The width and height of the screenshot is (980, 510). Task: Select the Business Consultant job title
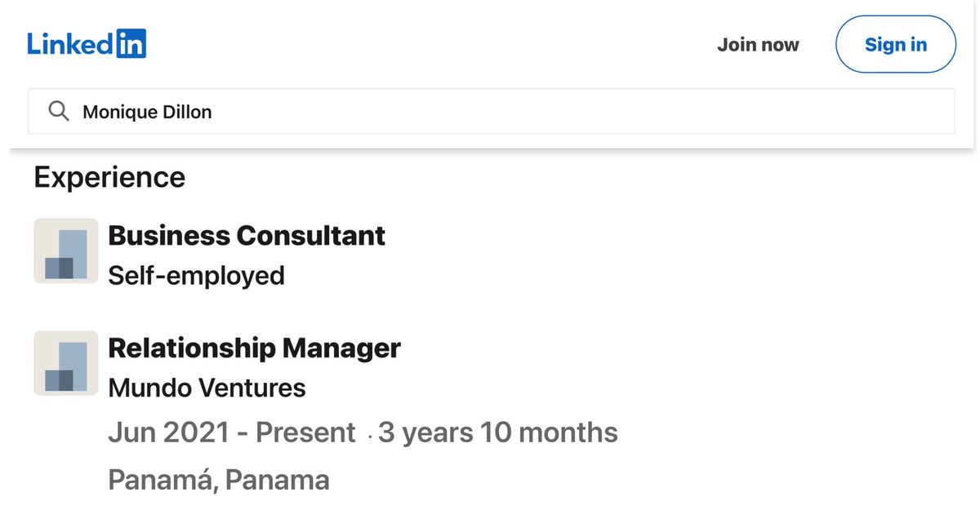point(247,236)
